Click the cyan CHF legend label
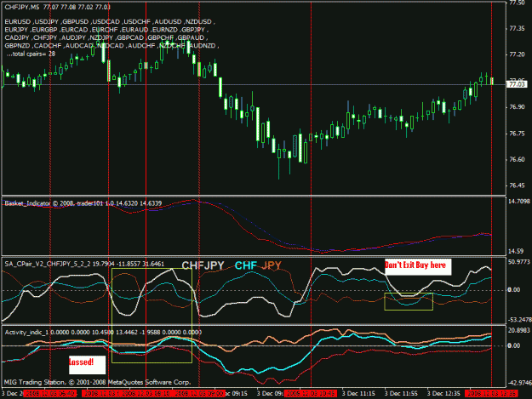 [246, 265]
